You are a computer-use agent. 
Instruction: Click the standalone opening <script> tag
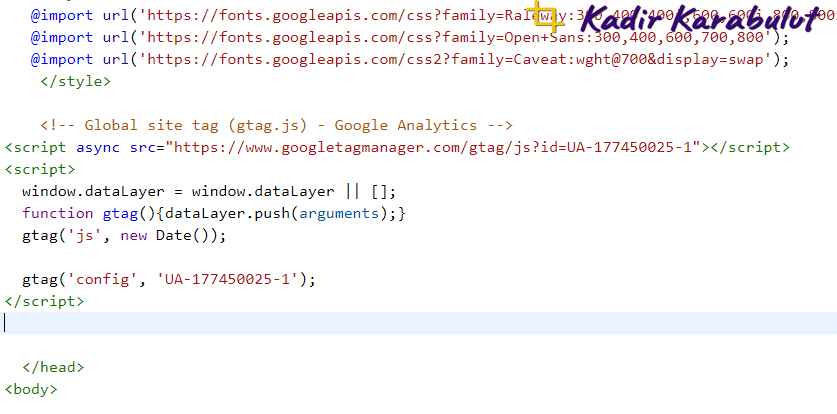[40, 170]
